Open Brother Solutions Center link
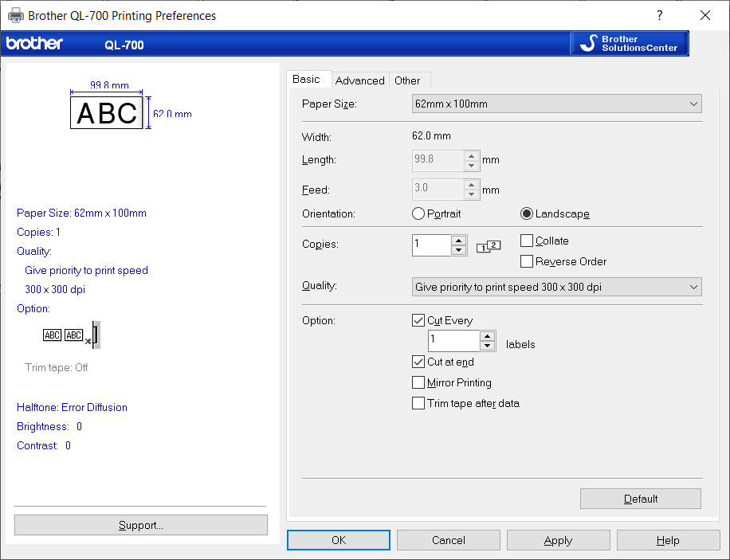The height and width of the screenshot is (560, 730). 629,44
